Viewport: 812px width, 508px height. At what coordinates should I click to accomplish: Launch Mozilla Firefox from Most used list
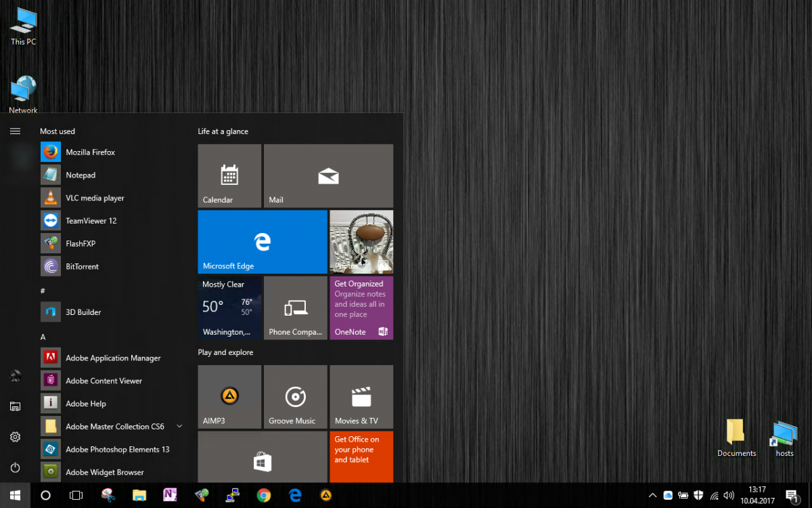tap(112, 152)
